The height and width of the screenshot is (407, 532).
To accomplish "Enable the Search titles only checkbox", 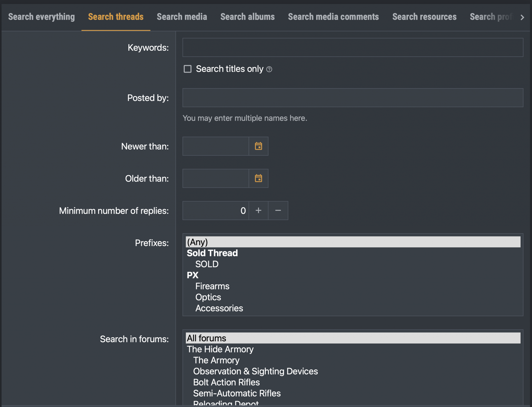I will click(x=188, y=69).
